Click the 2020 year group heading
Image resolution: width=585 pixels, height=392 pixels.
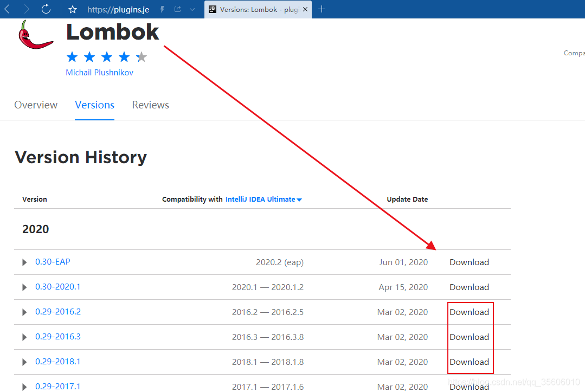[35, 229]
